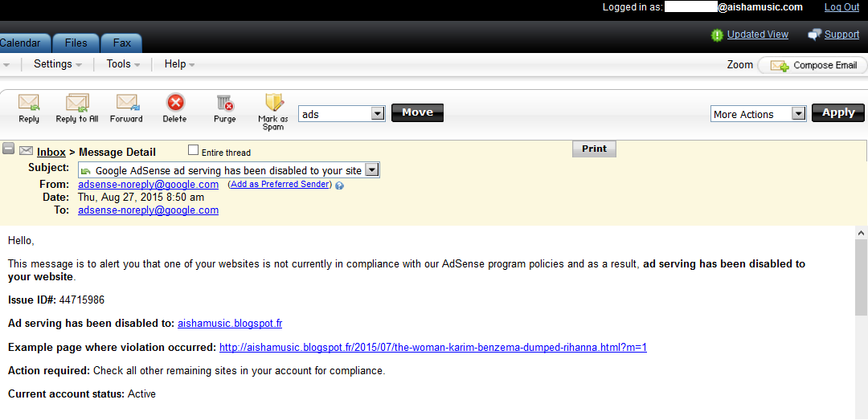Click the From adsense-noreply@google.com address

click(149, 184)
